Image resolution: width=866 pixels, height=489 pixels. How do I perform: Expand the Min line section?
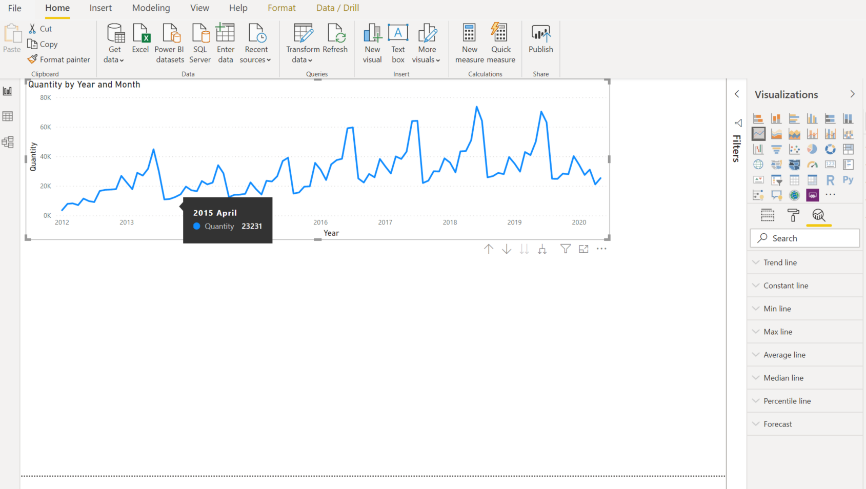(x=806, y=309)
